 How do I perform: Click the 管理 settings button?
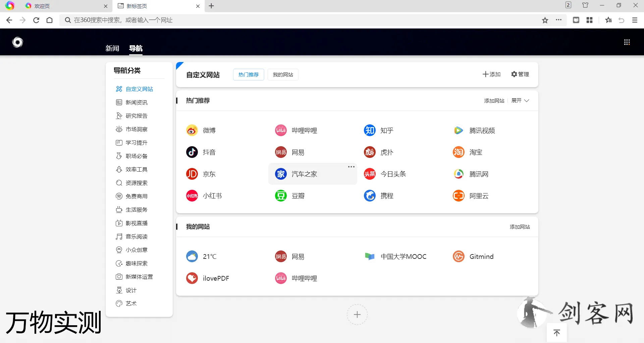pyautogui.click(x=520, y=74)
